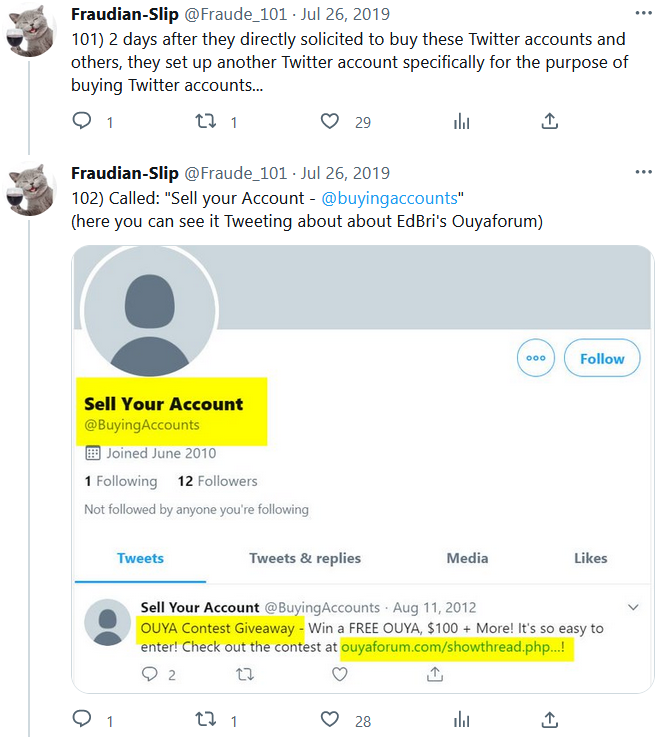Reply to tweet 101
The width and height of the screenshot is (658, 737).
pyautogui.click(x=82, y=122)
